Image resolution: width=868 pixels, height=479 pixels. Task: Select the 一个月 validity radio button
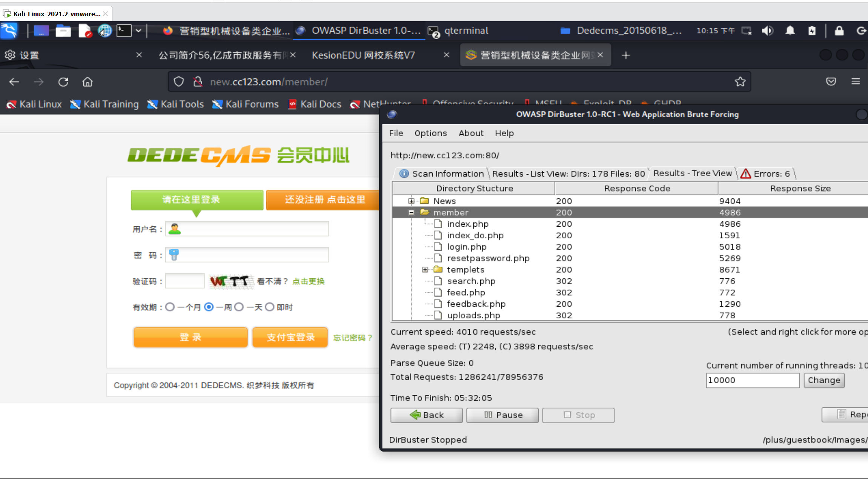click(x=170, y=307)
